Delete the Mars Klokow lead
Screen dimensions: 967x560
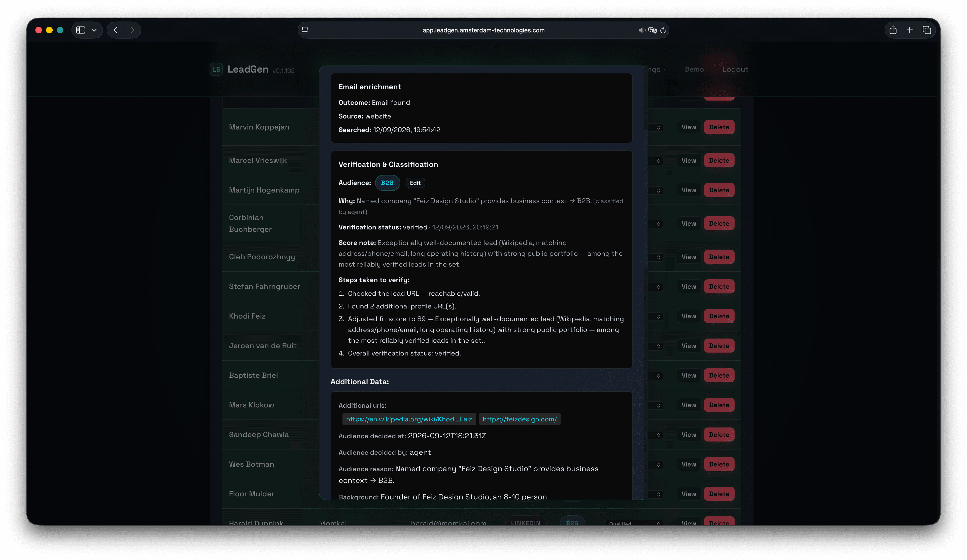pyautogui.click(x=719, y=405)
